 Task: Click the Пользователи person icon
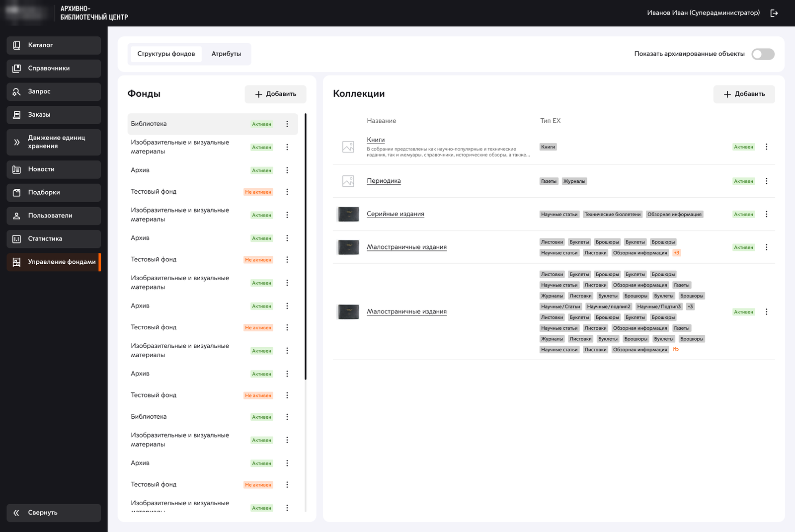pos(16,216)
